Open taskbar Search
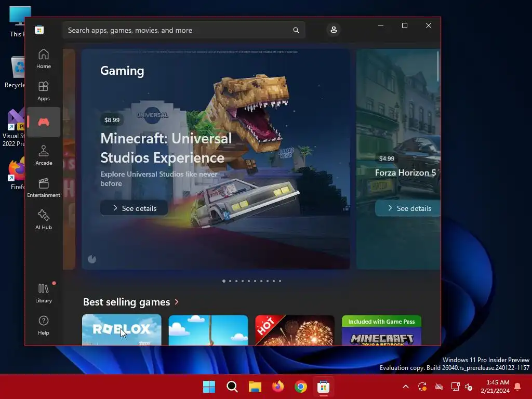The width and height of the screenshot is (532, 399). coord(232,387)
